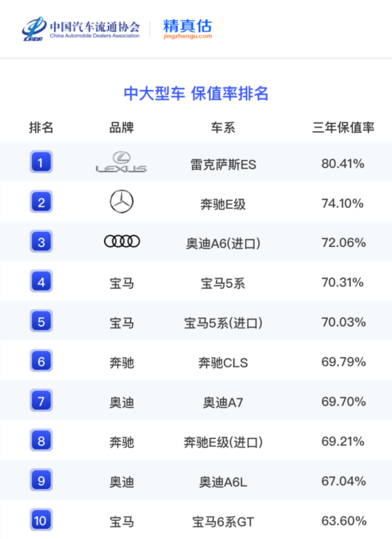Open the 奔驰E级 model entry
This screenshot has height=539, width=392.
223,204
